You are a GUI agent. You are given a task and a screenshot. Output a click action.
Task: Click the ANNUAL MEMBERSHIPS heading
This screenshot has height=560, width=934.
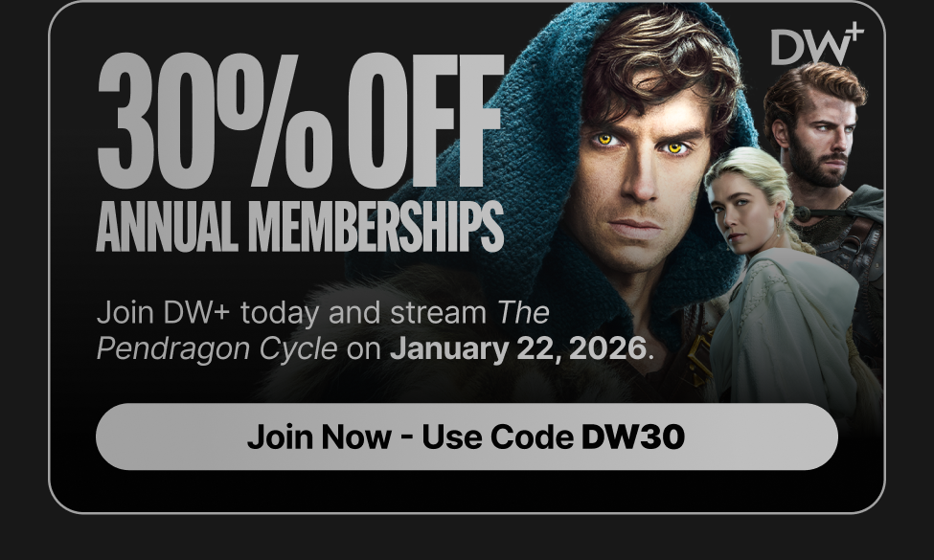click(x=300, y=227)
